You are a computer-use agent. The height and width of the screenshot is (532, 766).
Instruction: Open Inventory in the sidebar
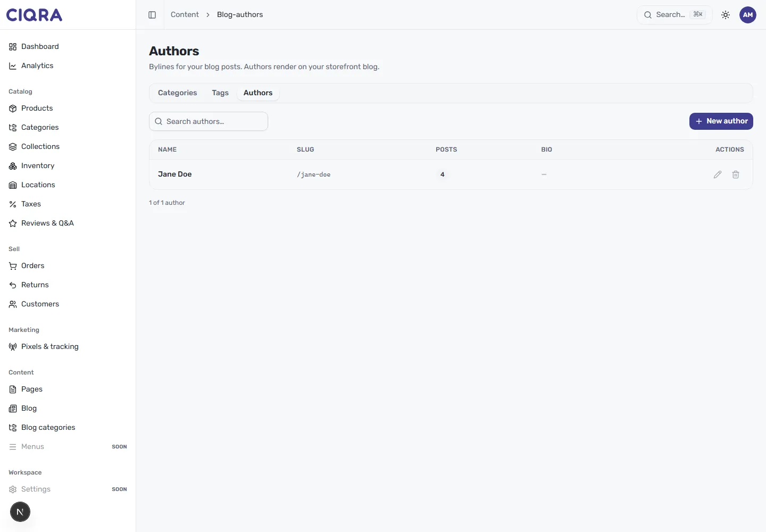pos(68,166)
